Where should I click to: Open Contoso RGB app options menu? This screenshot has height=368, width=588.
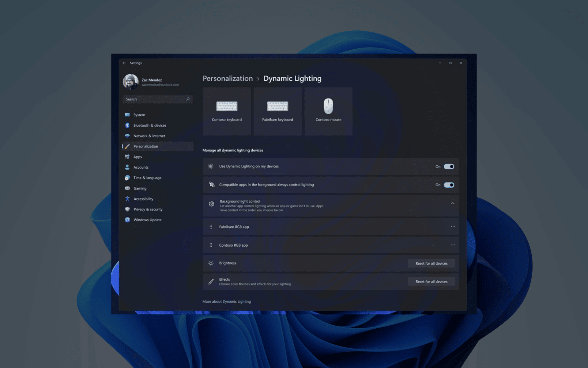coord(453,245)
